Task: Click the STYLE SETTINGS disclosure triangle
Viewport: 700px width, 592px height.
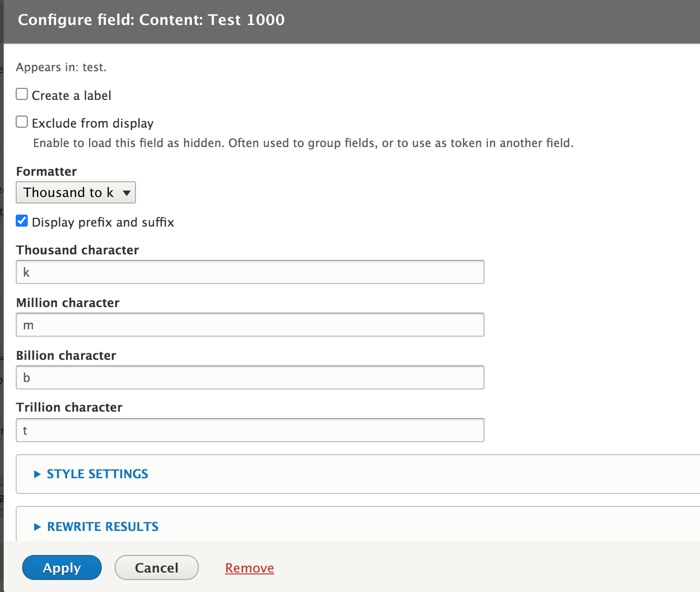Action: coord(37,474)
